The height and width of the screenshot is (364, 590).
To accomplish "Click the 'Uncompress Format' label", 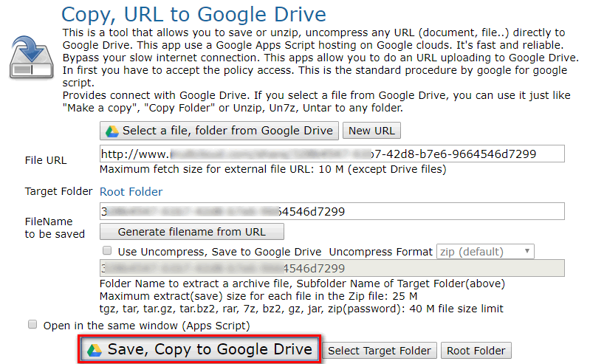I will [x=381, y=252].
